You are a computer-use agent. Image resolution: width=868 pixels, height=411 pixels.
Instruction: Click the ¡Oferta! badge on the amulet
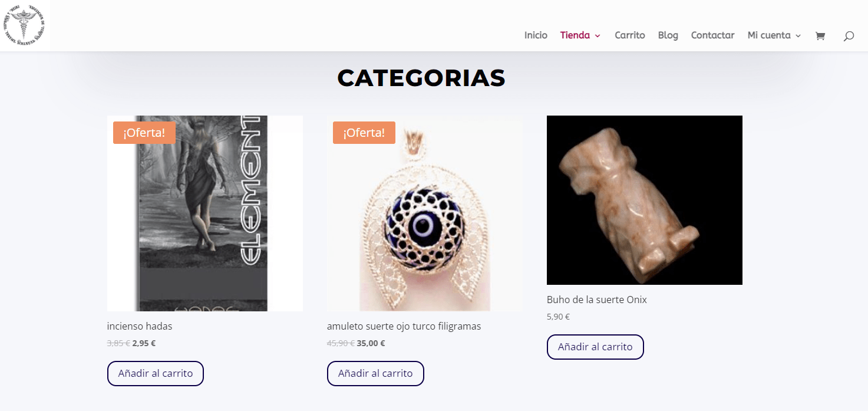point(364,133)
